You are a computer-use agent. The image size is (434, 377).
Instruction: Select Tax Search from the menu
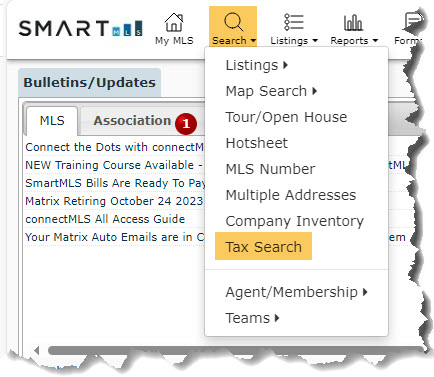point(263,246)
